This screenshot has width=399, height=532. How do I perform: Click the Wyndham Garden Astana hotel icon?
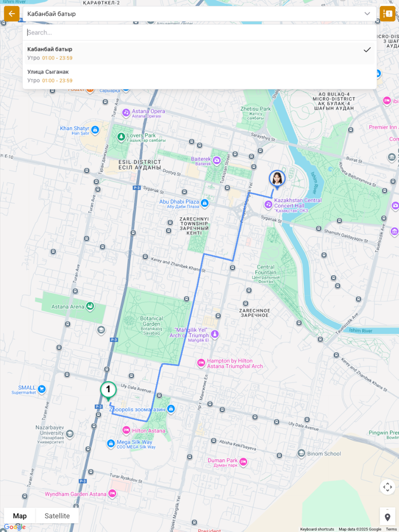(x=112, y=494)
